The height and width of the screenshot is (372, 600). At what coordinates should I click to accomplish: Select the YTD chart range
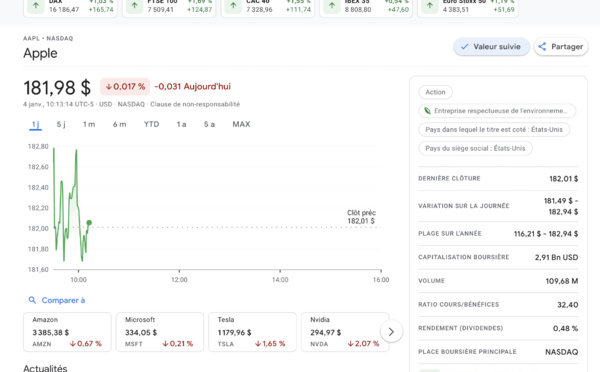coord(151,124)
